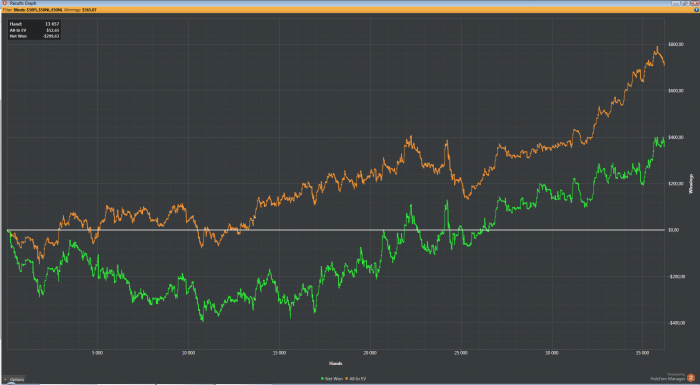The height and width of the screenshot is (385, 700).
Task: Click the 10 000 hands x-axis label
Action: [188, 353]
